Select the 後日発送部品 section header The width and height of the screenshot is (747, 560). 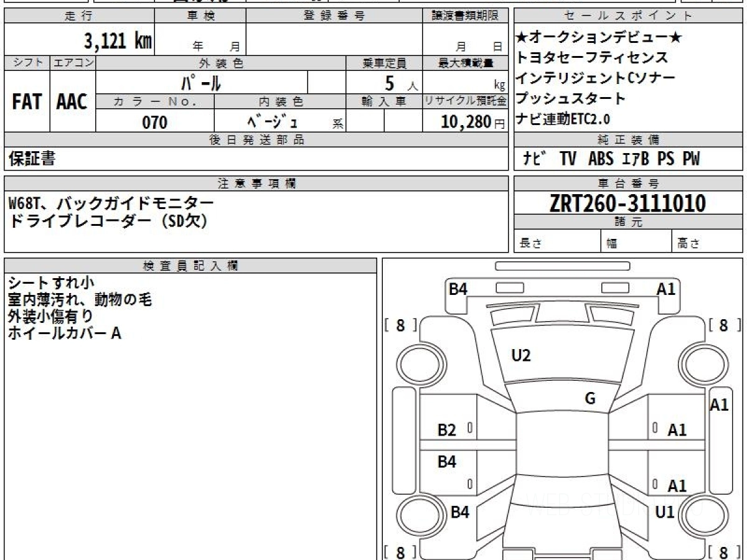tap(256, 140)
